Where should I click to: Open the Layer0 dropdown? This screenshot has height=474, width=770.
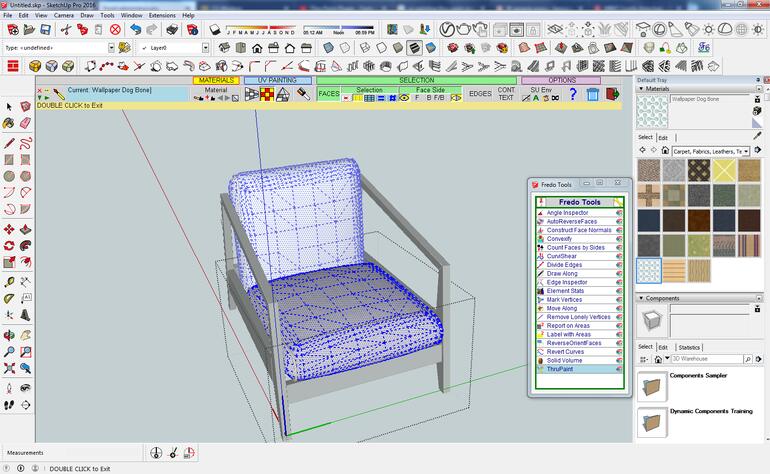205,48
